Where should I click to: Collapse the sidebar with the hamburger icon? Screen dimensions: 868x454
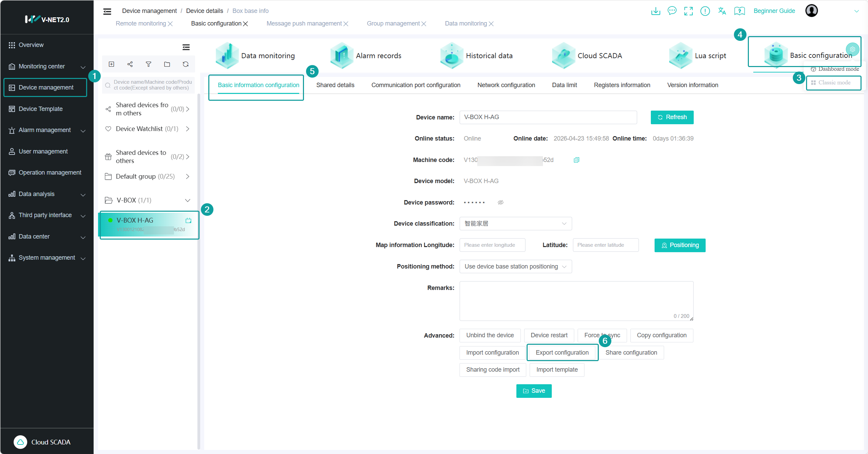(x=107, y=11)
